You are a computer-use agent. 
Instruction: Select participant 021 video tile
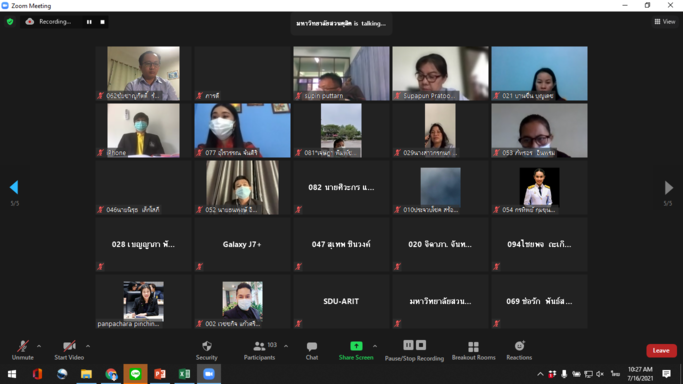point(539,74)
